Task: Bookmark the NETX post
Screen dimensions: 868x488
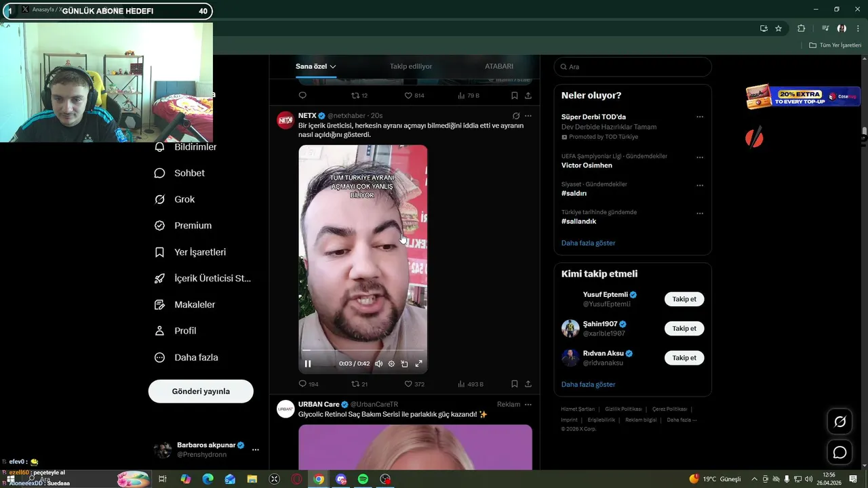Action: click(515, 384)
